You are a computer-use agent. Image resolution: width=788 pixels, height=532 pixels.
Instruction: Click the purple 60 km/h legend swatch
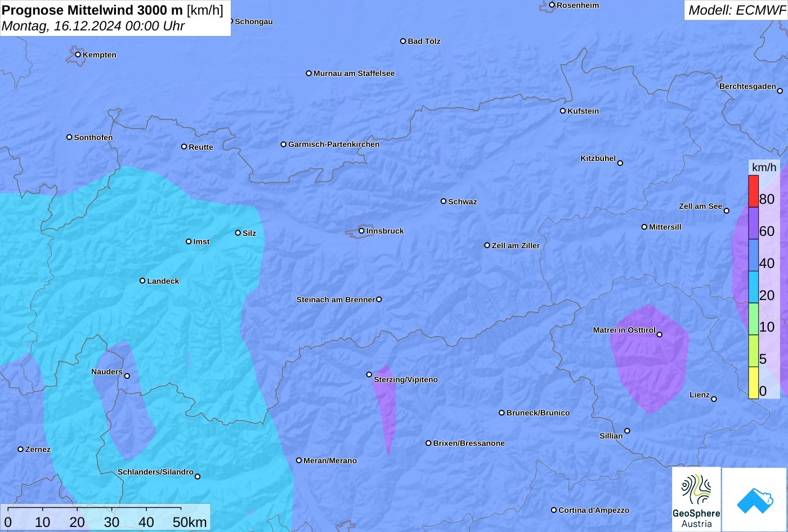753,223
